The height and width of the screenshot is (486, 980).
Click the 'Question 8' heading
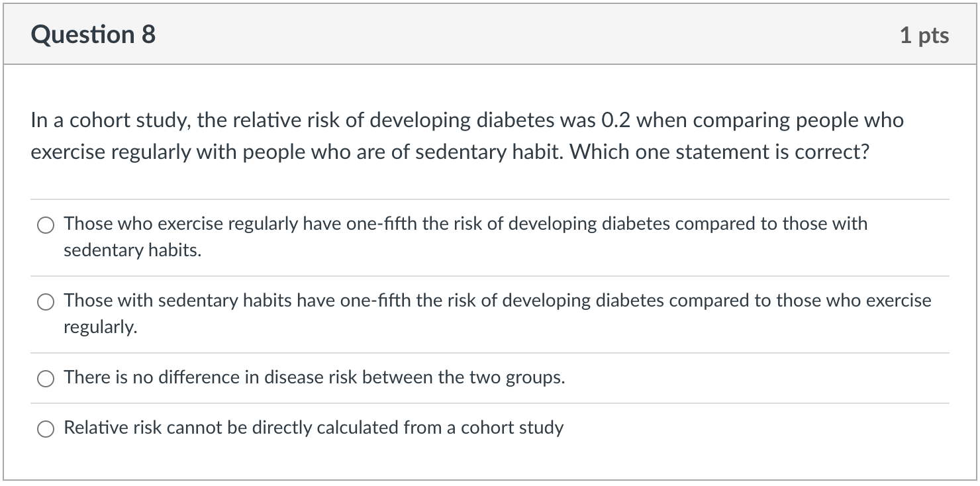tap(93, 34)
